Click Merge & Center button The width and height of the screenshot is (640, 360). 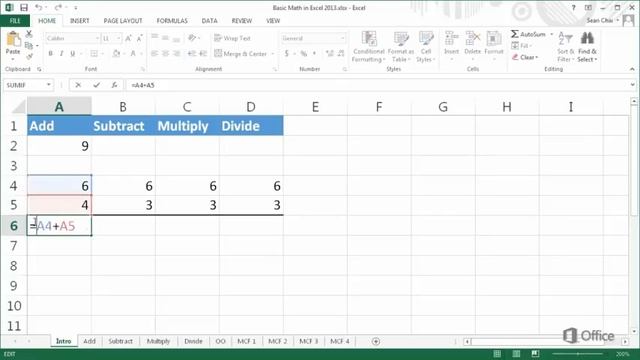click(241, 53)
